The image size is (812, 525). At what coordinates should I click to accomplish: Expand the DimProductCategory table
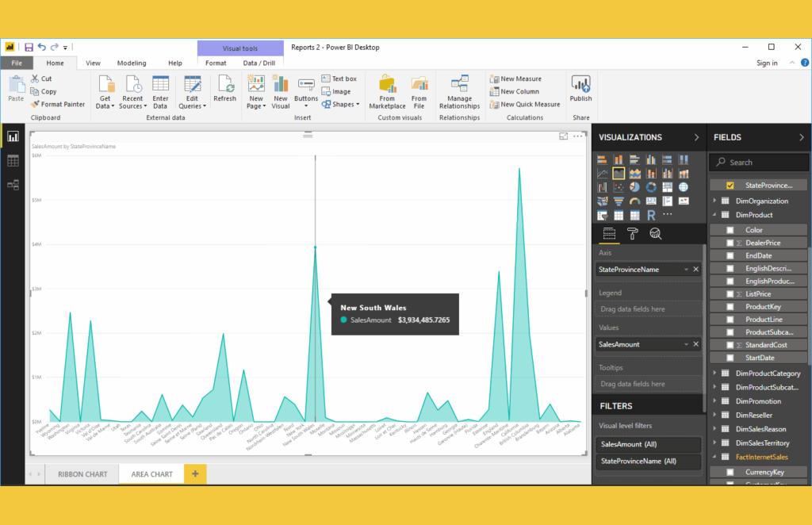click(714, 373)
